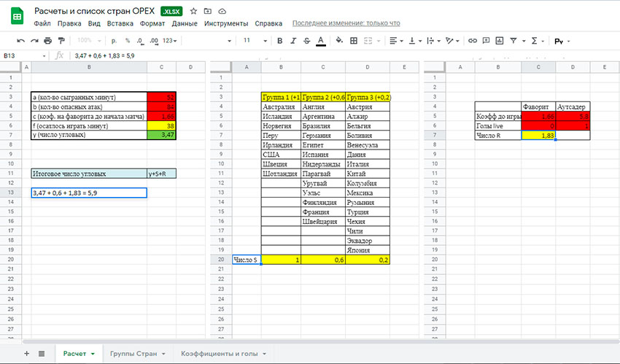
Task: Open the last edit history link
Action: click(x=346, y=23)
